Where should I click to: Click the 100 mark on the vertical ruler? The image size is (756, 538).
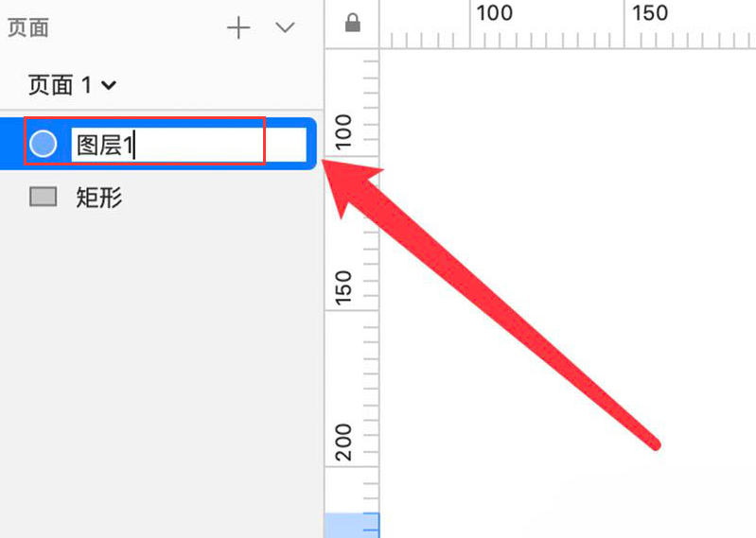pos(343,132)
